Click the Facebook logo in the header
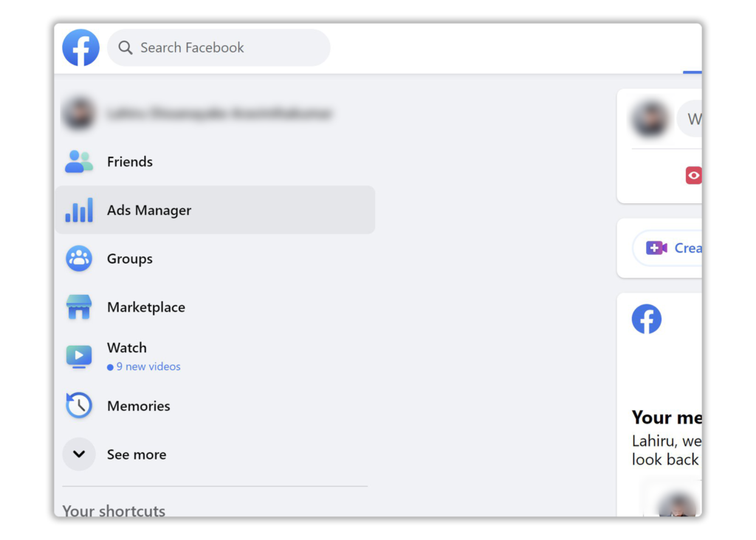Image resolution: width=756 pixels, height=540 pixels. (80, 47)
